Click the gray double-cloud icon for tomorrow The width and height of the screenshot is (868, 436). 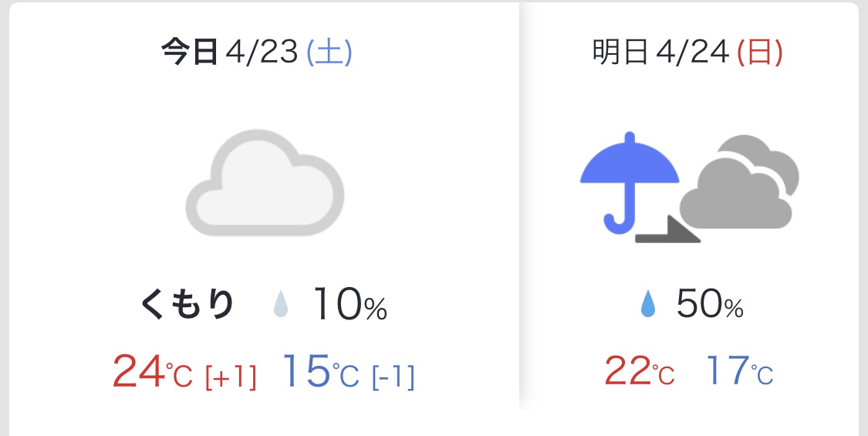point(739,181)
